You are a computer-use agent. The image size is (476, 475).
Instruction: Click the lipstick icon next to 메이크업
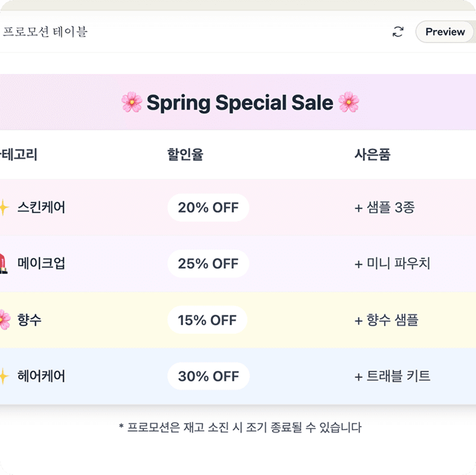coord(3,263)
